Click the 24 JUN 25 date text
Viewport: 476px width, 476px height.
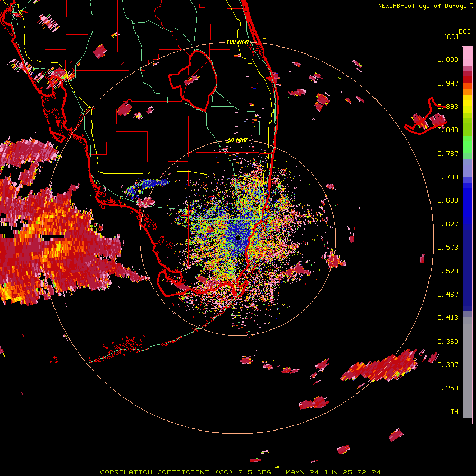click(331, 472)
